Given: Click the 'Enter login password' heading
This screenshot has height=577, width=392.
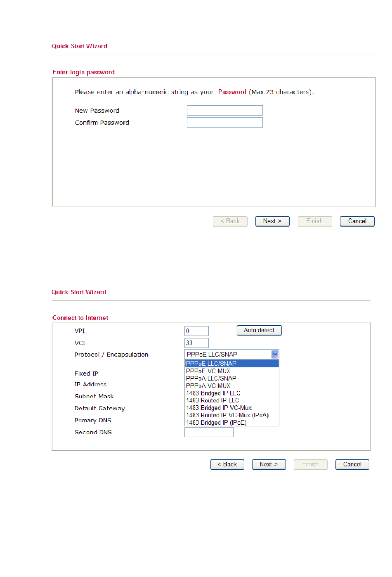Looking at the screenshot, I should (84, 72).
